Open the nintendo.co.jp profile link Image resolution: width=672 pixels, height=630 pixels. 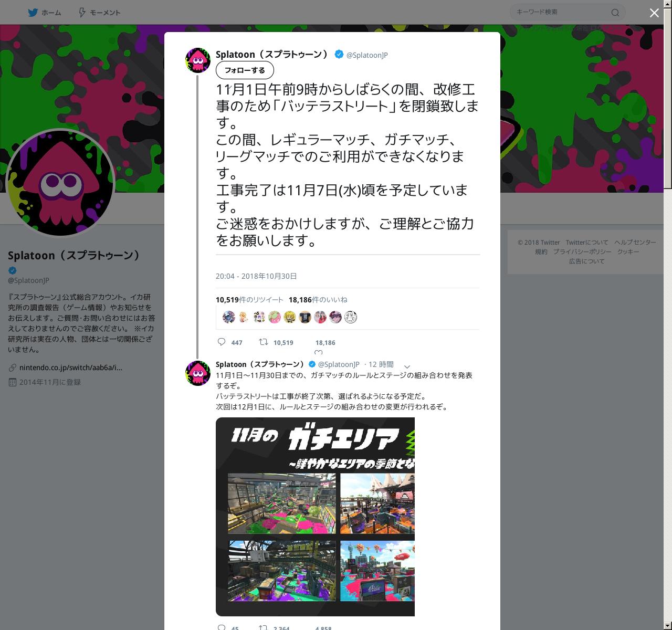[70, 367]
